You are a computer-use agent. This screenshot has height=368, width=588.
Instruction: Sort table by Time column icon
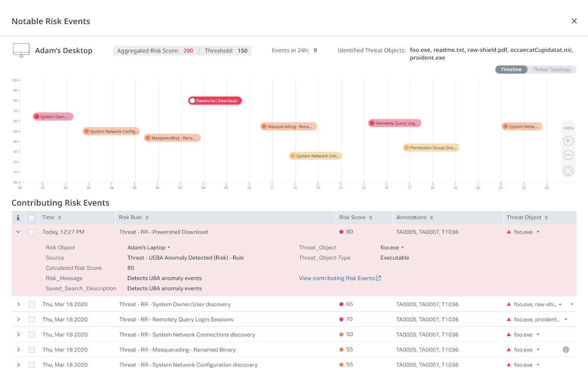[60, 217]
